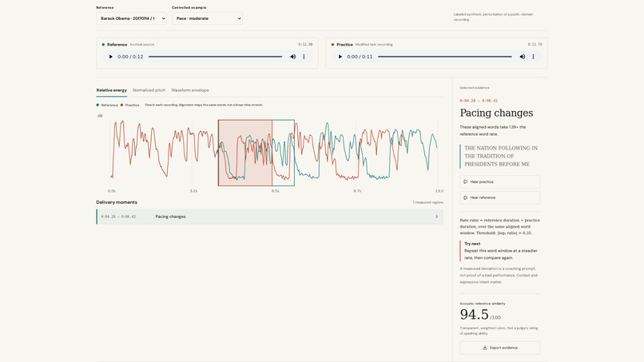Mute the Reference player volume
Screen dimensions: 644x362
tap(293, 57)
